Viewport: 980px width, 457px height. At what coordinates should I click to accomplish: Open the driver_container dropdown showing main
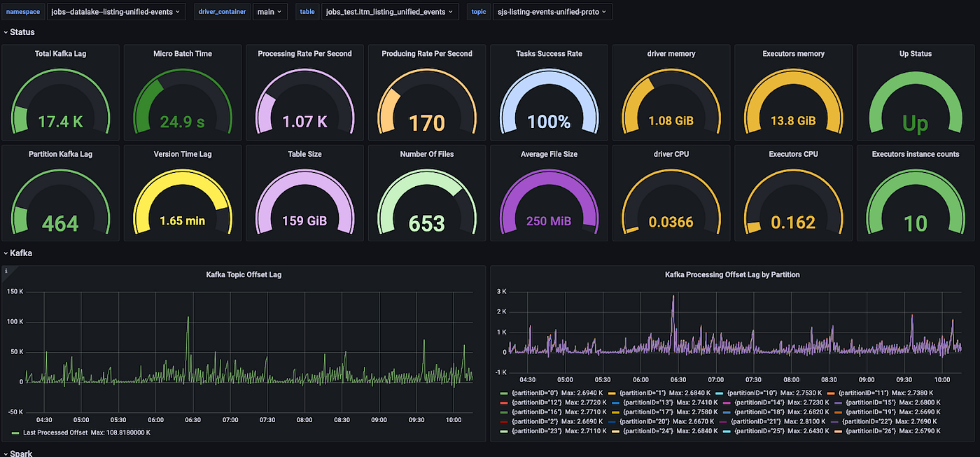(x=269, y=12)
